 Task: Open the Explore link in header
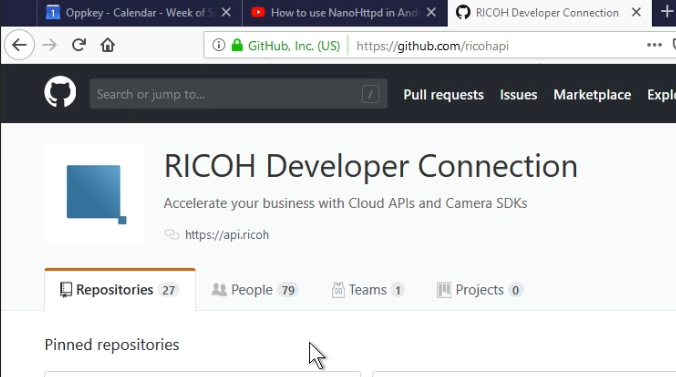click(x=661, y=94)
